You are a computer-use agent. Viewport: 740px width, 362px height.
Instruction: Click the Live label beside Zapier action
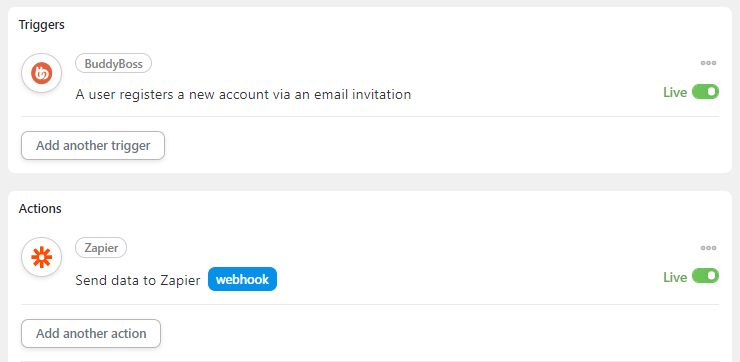click(x=675, y=278)
